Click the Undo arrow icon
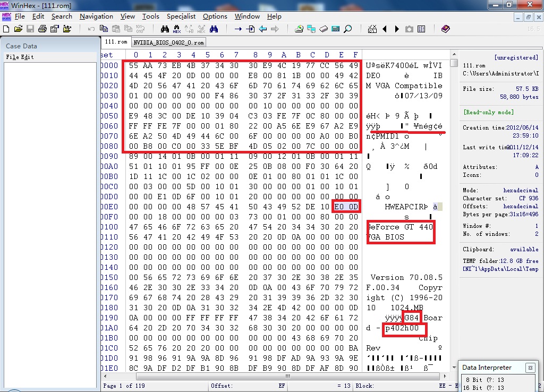 [91, 29]
